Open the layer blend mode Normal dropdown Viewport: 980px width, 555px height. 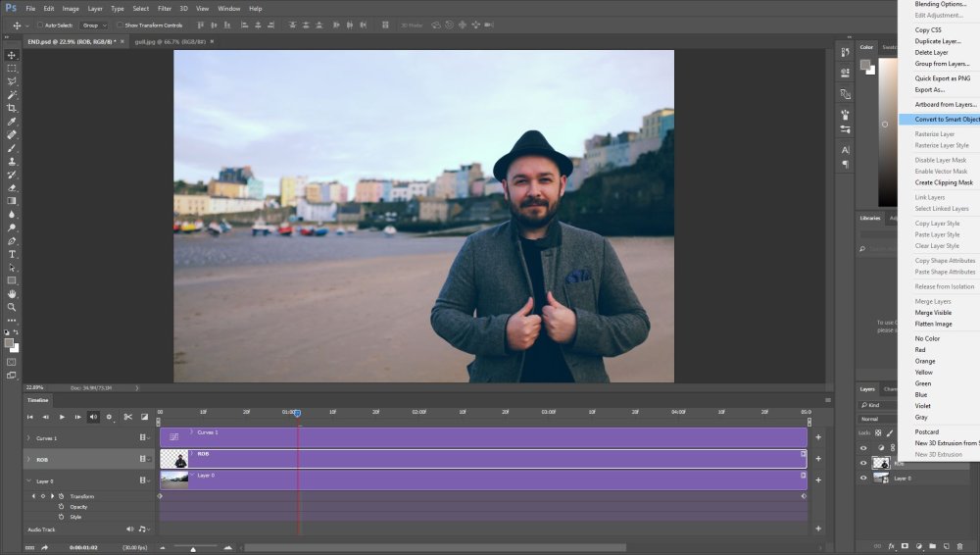[x=879, y=419]
